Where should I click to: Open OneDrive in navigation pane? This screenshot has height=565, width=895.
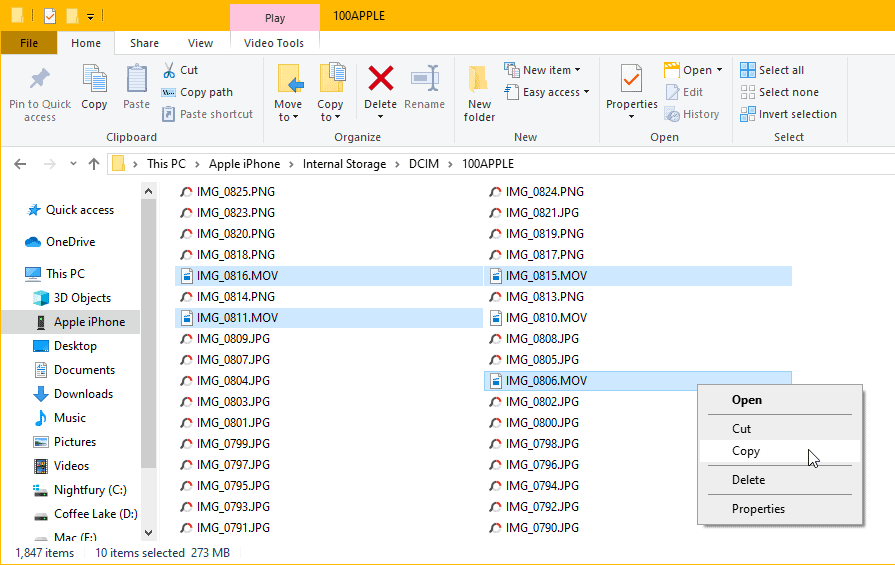pyautogui.click(x=70, y=242)
